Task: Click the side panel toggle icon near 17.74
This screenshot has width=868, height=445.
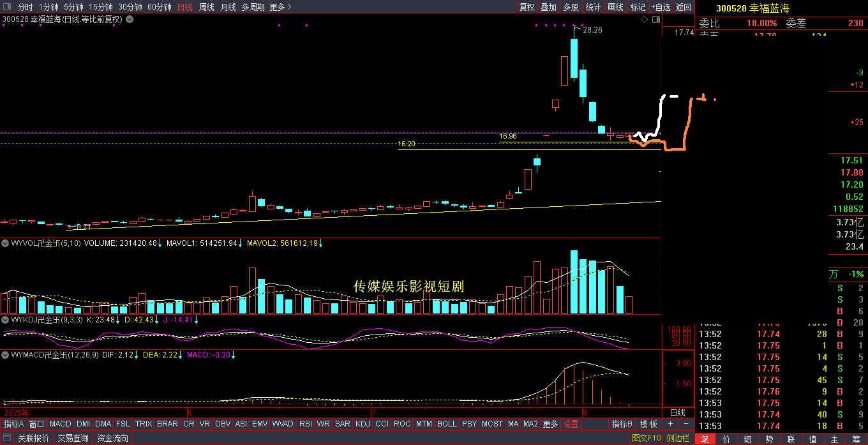Action: [x=657, y=20]
